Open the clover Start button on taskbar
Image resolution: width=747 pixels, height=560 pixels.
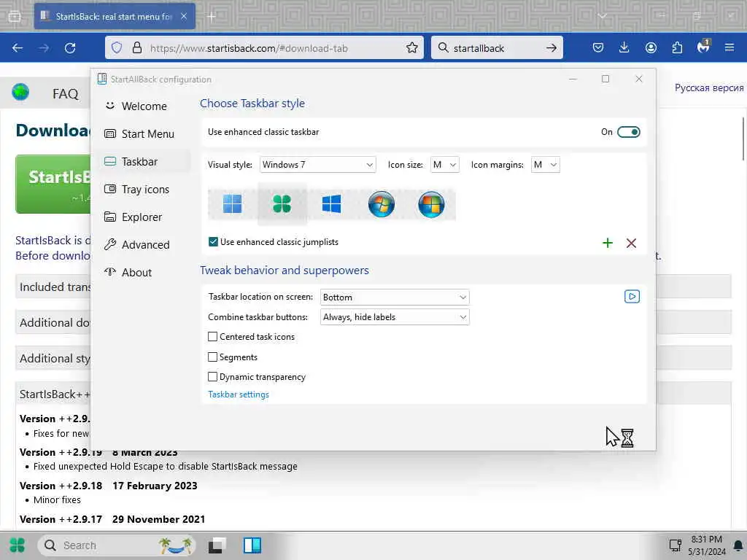pyautogui.click(x=18, y=545)
